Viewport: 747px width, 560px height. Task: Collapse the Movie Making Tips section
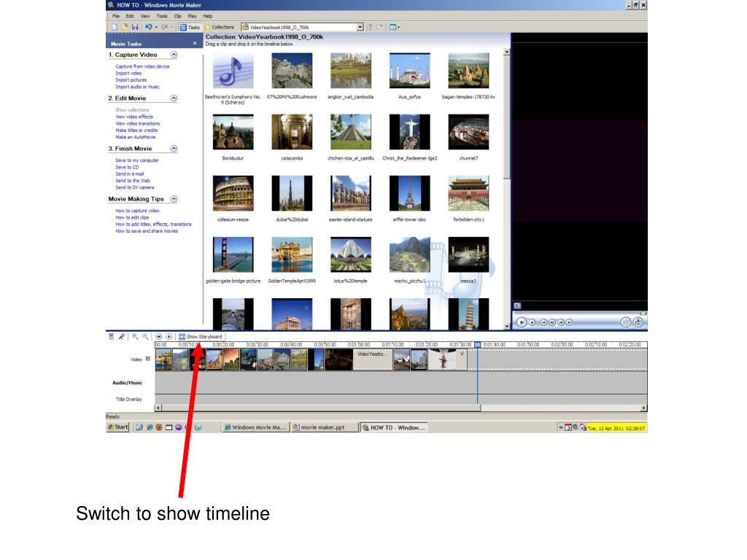coord(174,199)
